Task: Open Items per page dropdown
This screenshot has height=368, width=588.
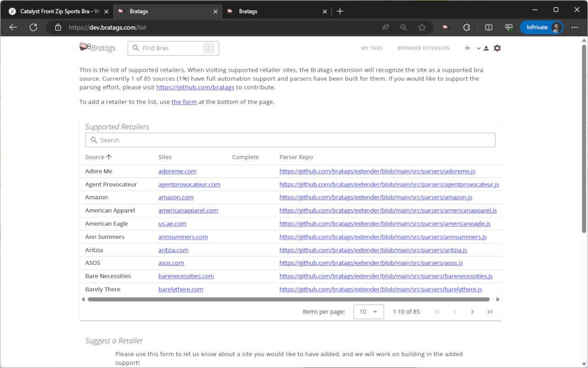Action: click(368, 311)
